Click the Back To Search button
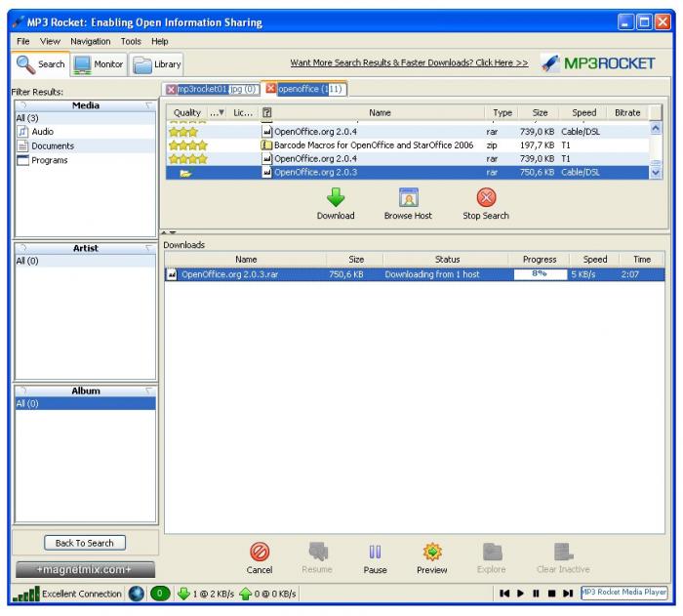 pos(85,543)
